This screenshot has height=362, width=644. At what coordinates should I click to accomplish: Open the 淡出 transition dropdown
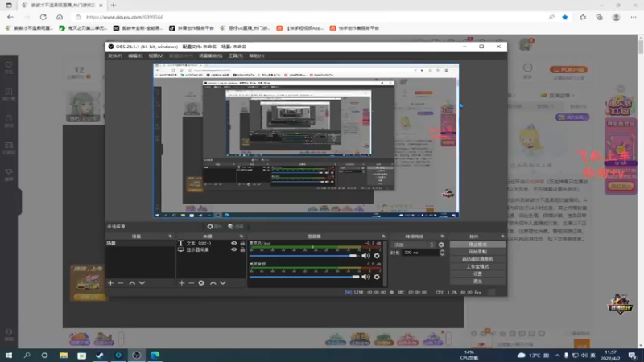pos(414,245)
